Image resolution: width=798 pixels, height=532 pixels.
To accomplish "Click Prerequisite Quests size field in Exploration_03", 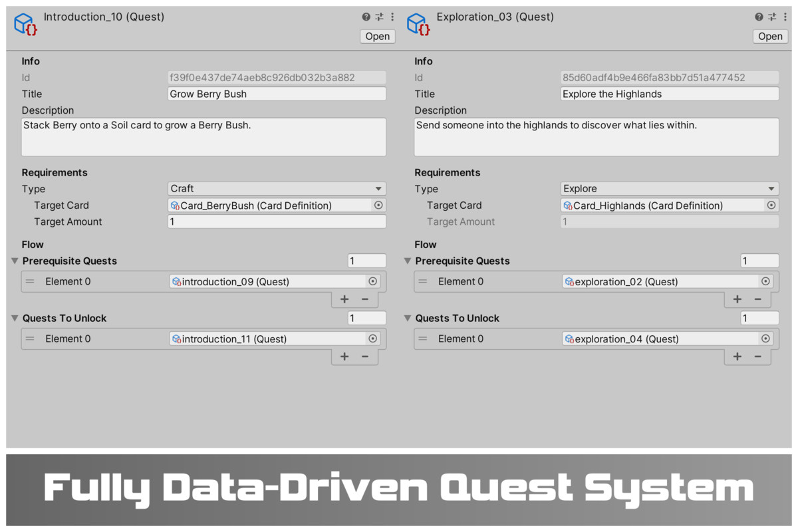I will pyautogui.click(x=759, y=261).
